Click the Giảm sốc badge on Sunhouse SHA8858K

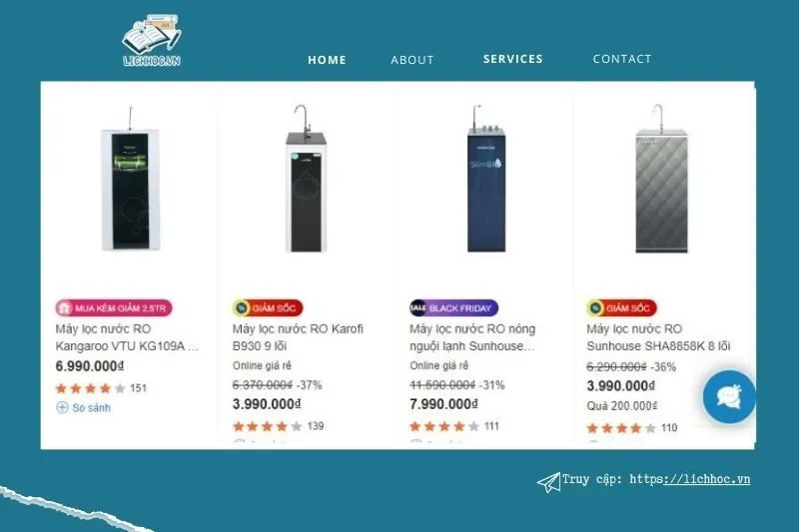(x=621, y=308)
